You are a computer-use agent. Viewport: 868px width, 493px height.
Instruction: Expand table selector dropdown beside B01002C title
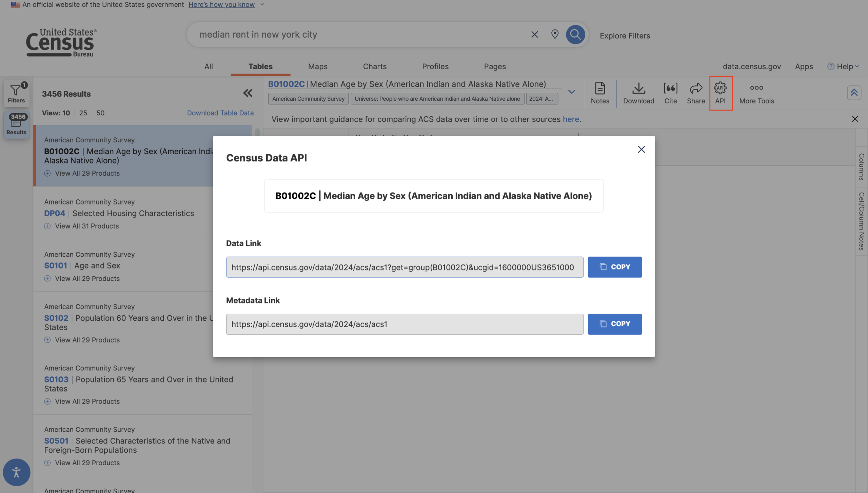[x=572, y=92]
